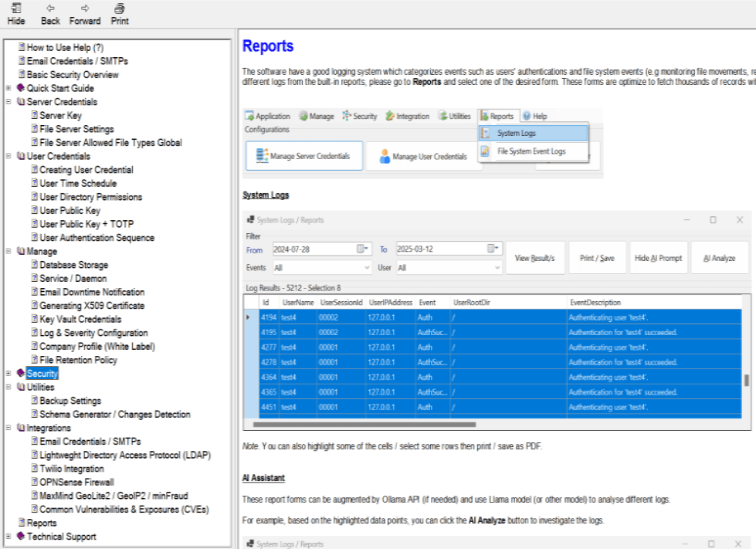Image resolution: width=756 pixels, height=549 pixels.
Task: Open OPNSense Firewall help topic
Action: tap(76, 482)
